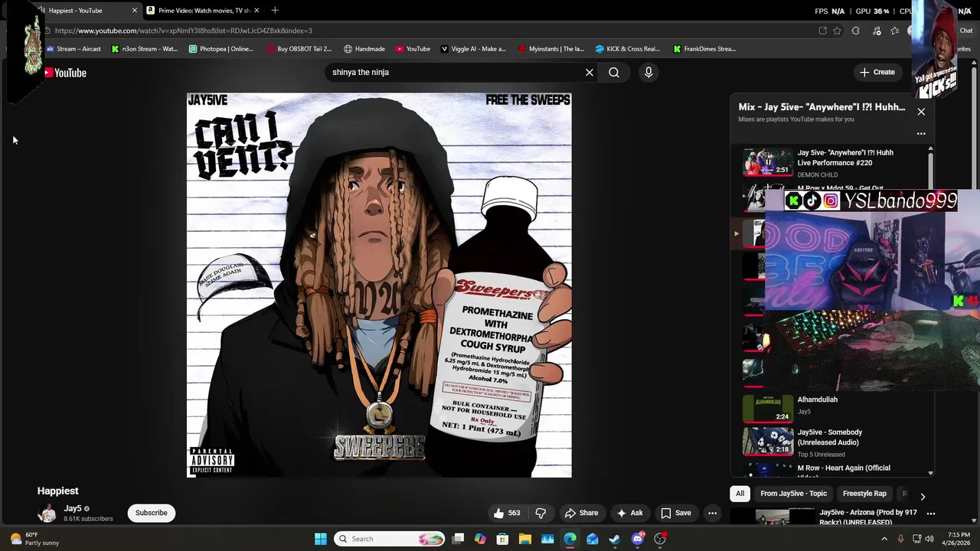Close the Prime Video tab
Screen dimensions: 980x551
tap(256, 11)
